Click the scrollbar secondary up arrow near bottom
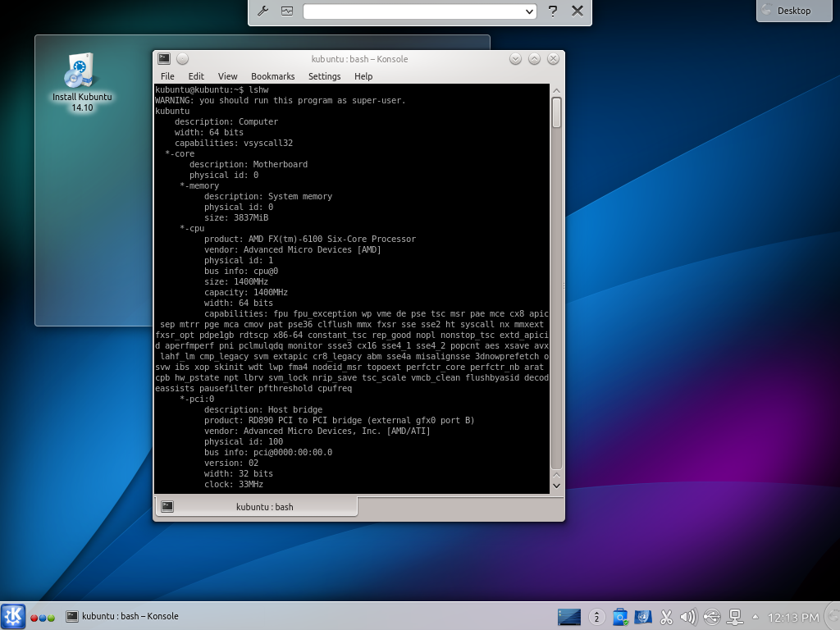The image size is (840, 630). [x=557, y=475]
